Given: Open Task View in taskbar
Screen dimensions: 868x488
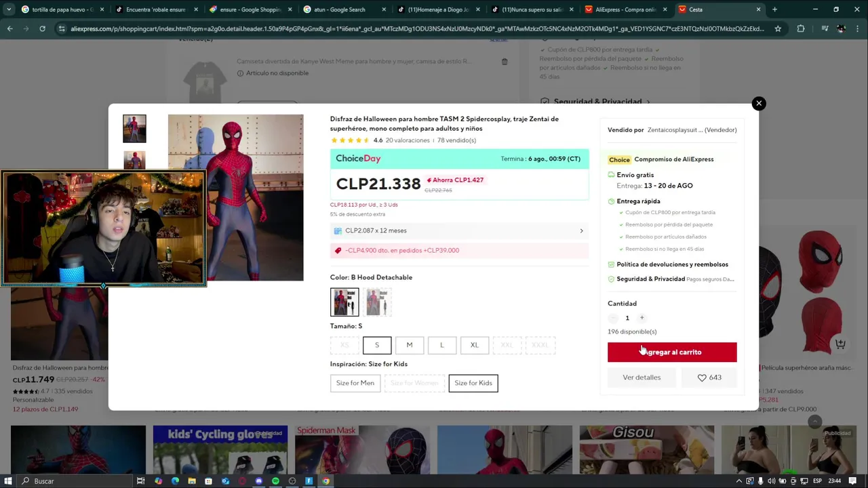Looking at the screenshot, I should 140,481.
